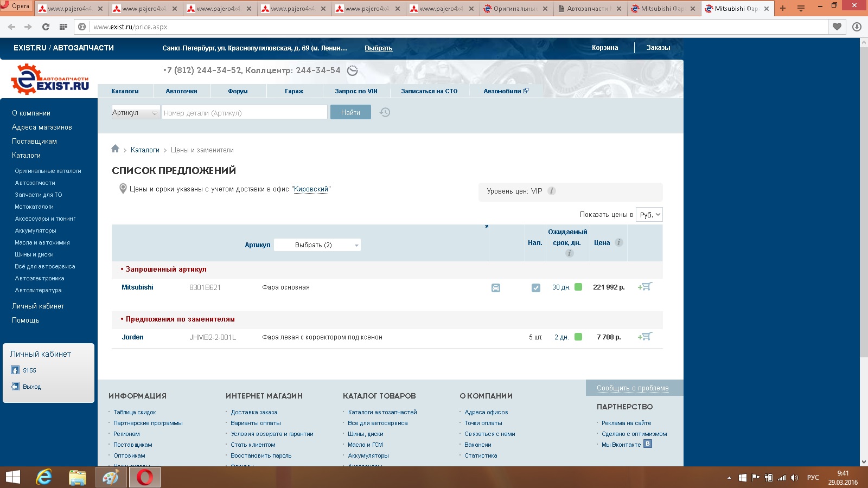Click the car applicability icon for Mitsubishi
Screen dimensions: 868x488
pyautogui.click(x=496, y=288)
